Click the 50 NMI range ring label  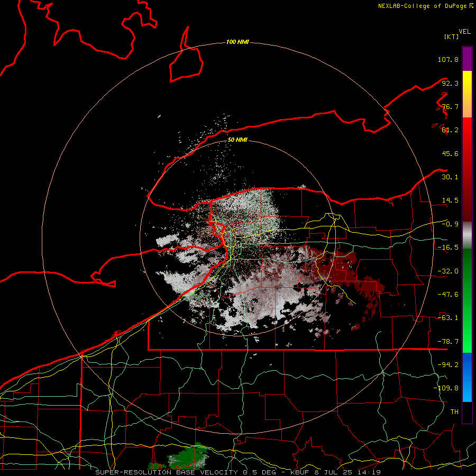[x=237, y=140]
